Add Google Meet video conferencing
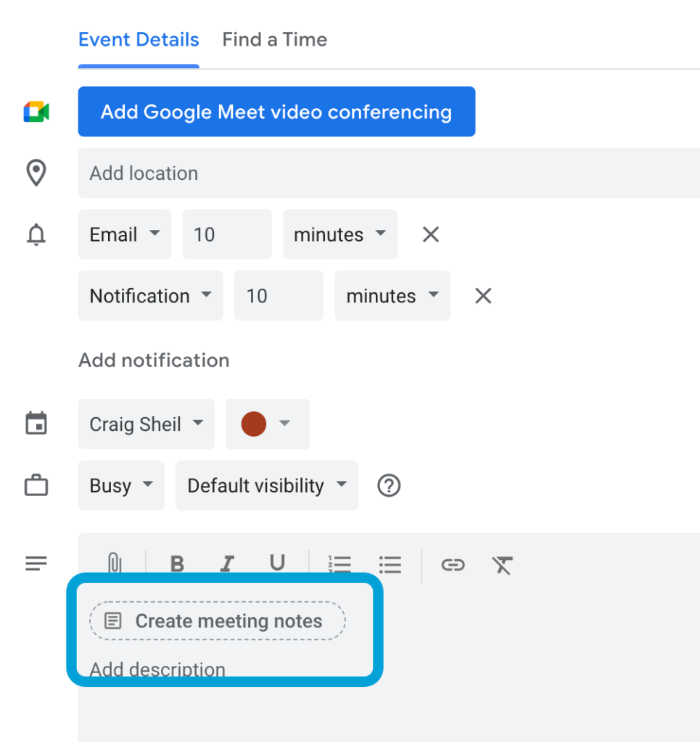Screen dimensions: 700x742 click(276, 112)
